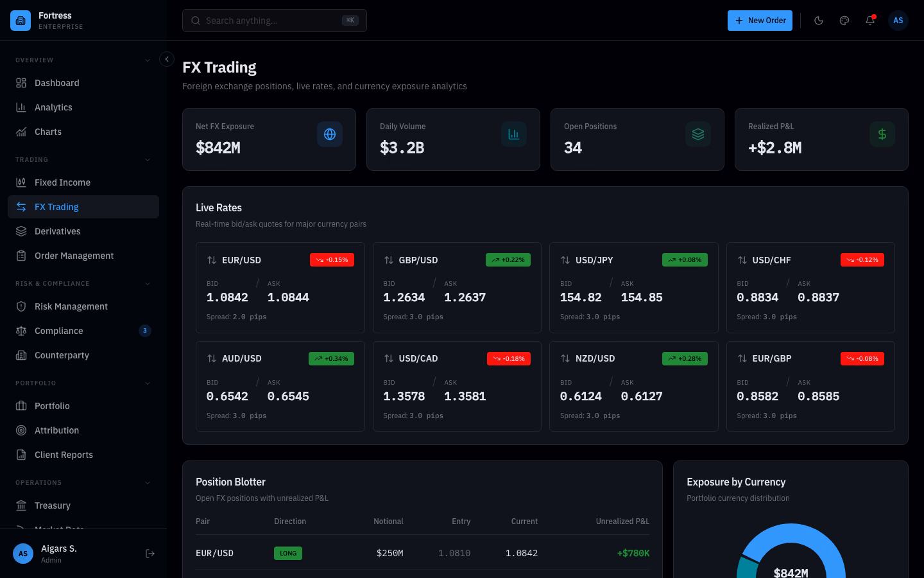924x578 pixels.
Task: Click the LONG badge in EUR/USD row
Action: pyautogui.click(x=288, y=553)
